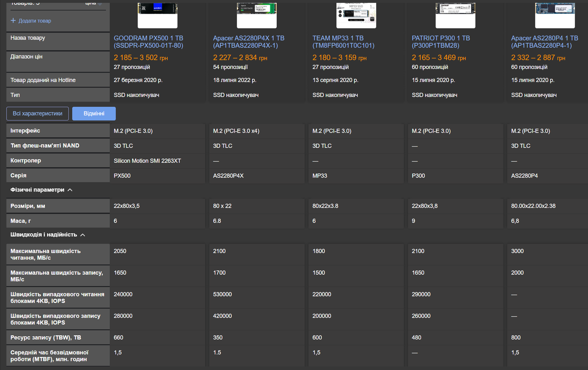Click the Silicon Motion SMI 2263XT value
The width and height of the screenshot is (588, 370).
(x=148, y=161)
